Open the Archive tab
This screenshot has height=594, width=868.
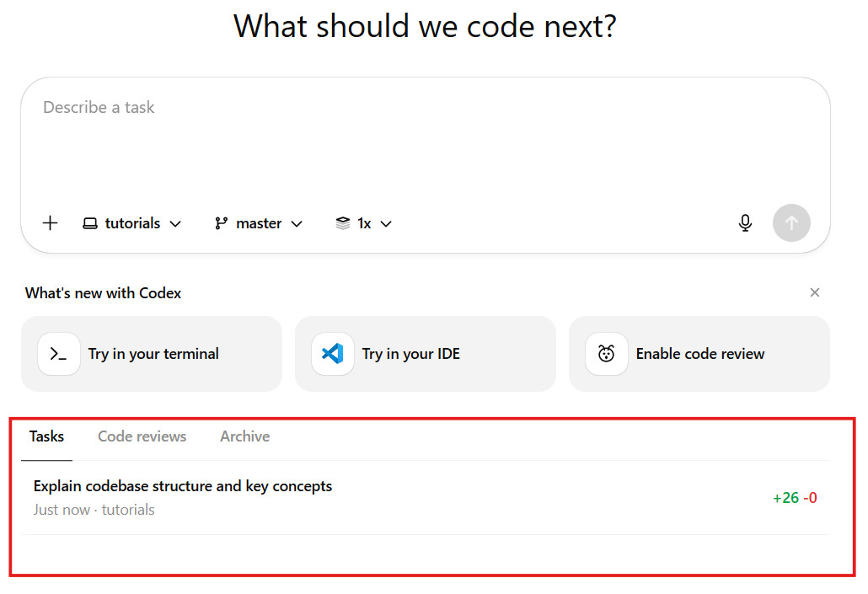244,436
